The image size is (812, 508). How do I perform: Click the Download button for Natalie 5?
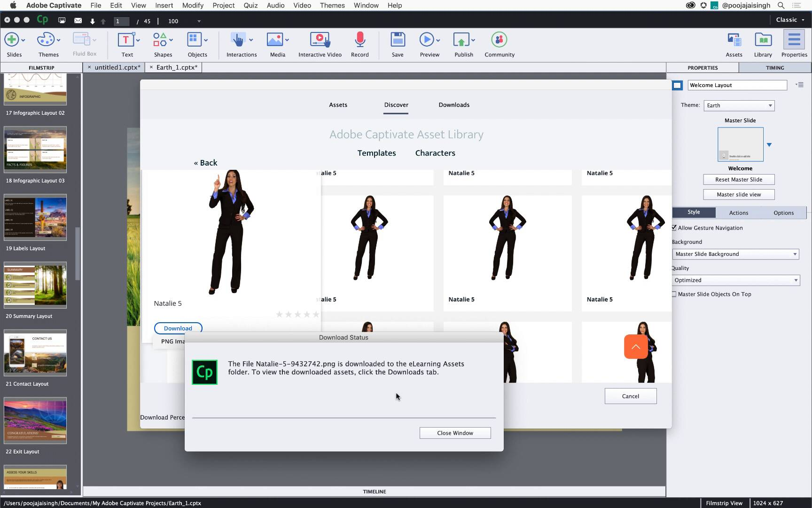point(178,328)
